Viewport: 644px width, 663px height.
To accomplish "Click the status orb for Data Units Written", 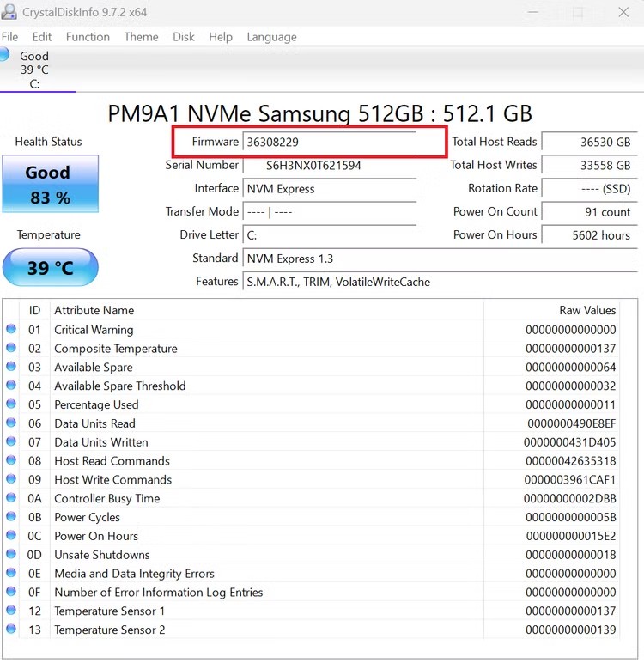I will tap(11, 441).
